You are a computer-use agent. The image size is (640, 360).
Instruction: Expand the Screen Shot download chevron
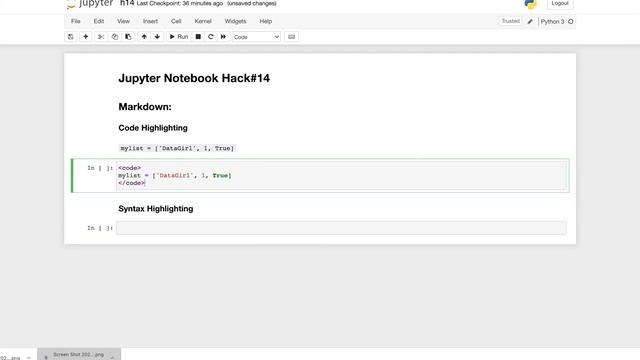(112, 357)
